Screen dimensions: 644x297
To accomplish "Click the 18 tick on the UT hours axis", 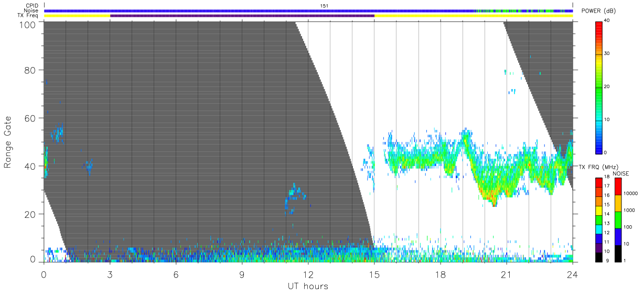I will click(440, 274).
